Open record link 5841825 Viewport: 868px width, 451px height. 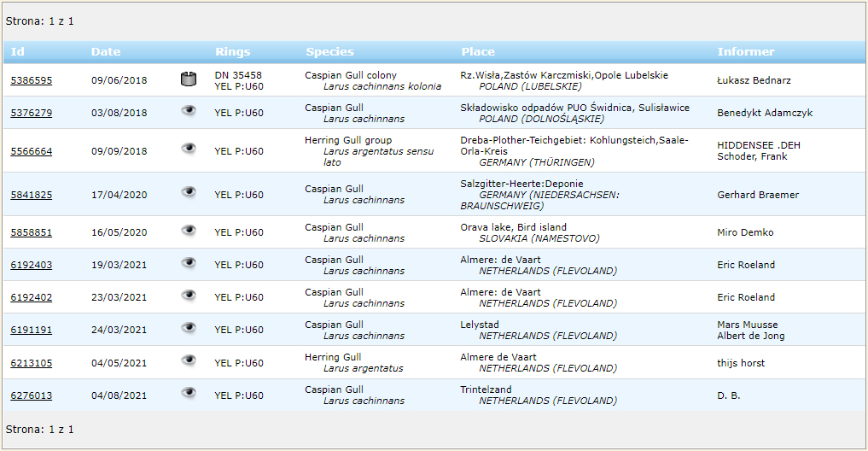point(31,196)
